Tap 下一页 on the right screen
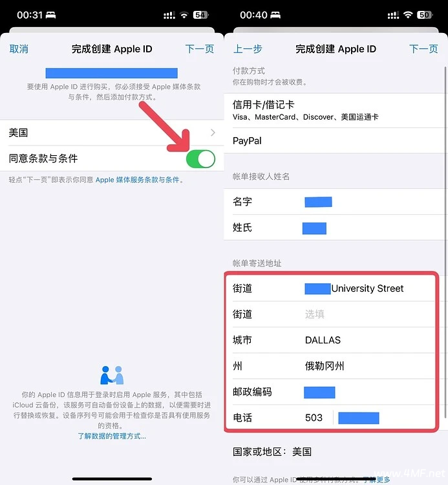This screenshot has height=485, width=448. point(423,49)
